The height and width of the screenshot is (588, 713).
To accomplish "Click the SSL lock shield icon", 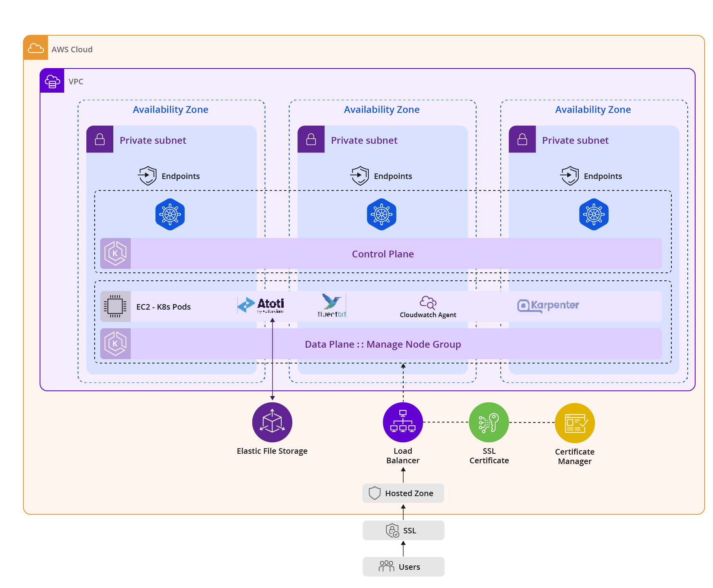I will point(393,530).
